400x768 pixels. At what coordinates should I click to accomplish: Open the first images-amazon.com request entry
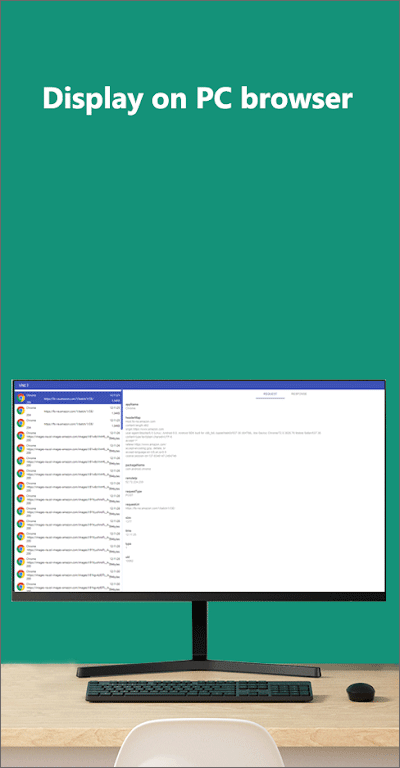pyautogui.click(x=68, y=435)
